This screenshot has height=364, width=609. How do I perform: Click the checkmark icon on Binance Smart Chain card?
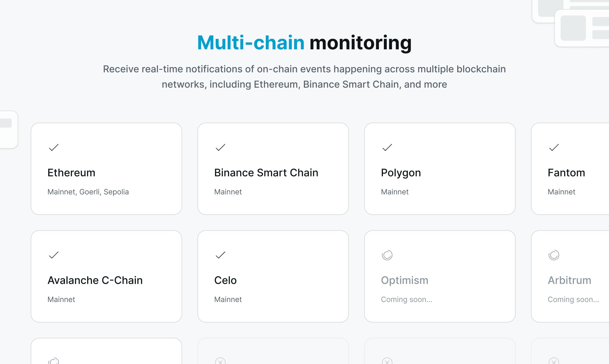(220, 148)
